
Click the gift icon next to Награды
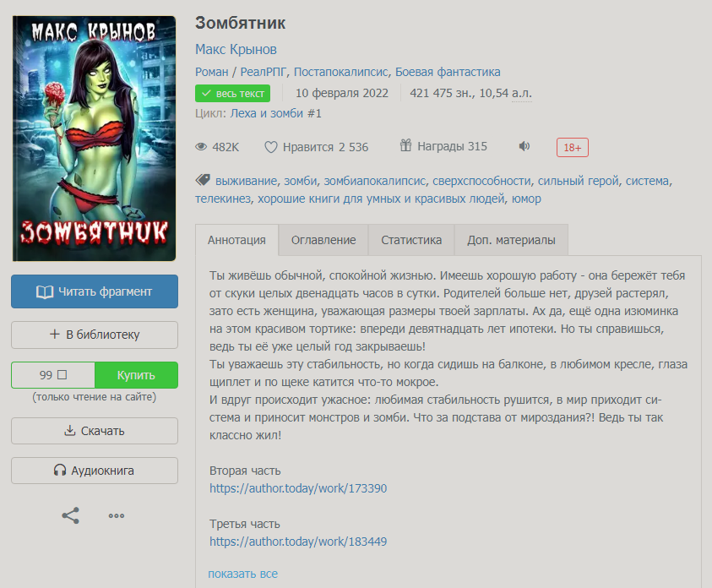click(405, 145)
